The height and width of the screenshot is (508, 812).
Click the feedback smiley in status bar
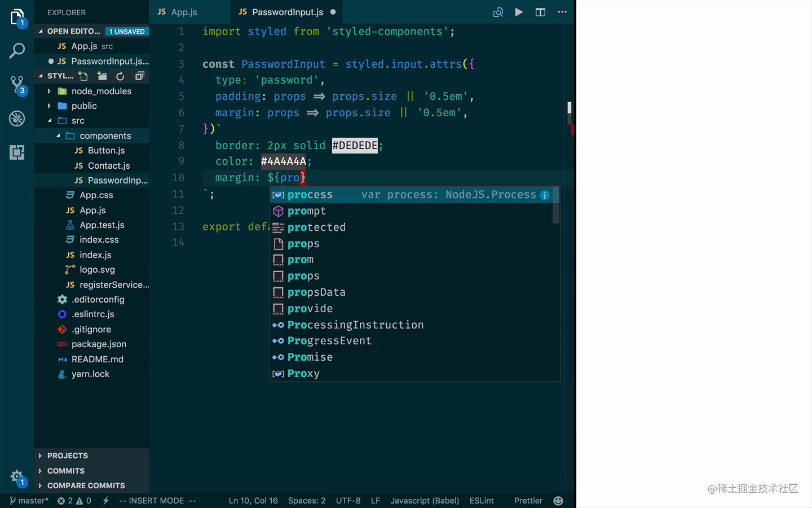[x=558, y=501]
